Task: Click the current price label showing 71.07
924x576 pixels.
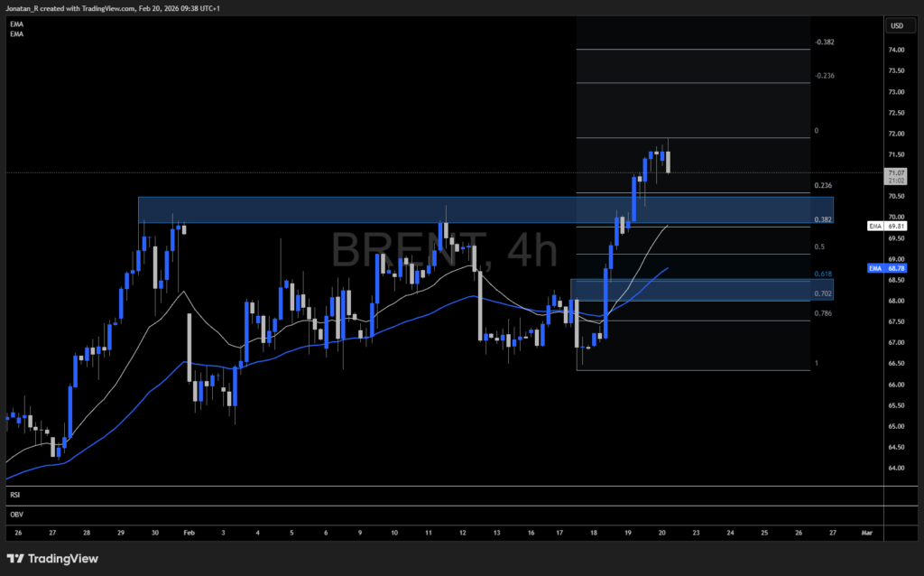Action: [x=896, y=172]
